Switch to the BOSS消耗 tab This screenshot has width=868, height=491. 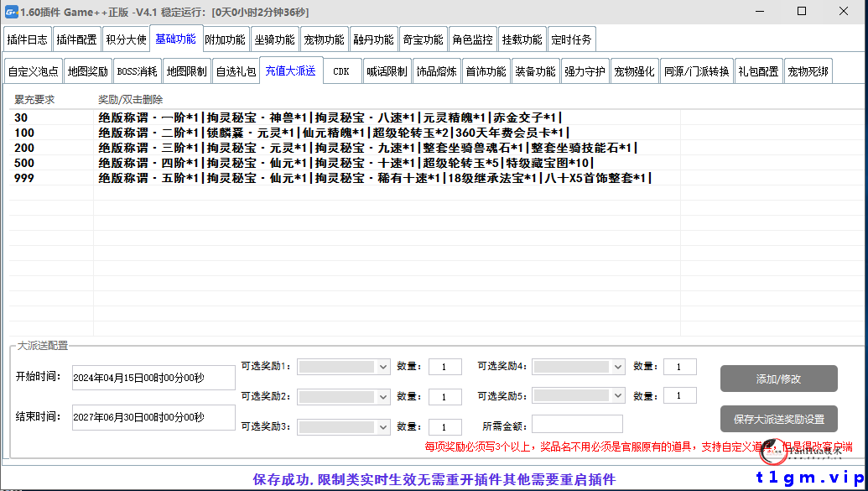click(137, 71)
